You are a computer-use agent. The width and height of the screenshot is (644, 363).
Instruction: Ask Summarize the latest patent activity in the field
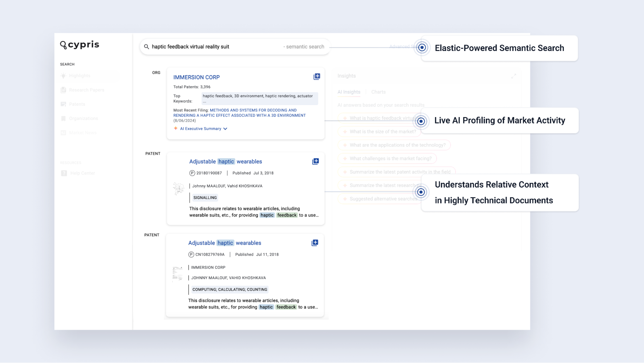point(397,172)
